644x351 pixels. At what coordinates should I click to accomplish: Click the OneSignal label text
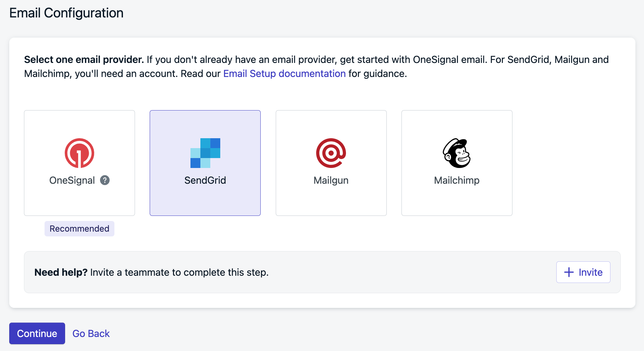(72, 180)
